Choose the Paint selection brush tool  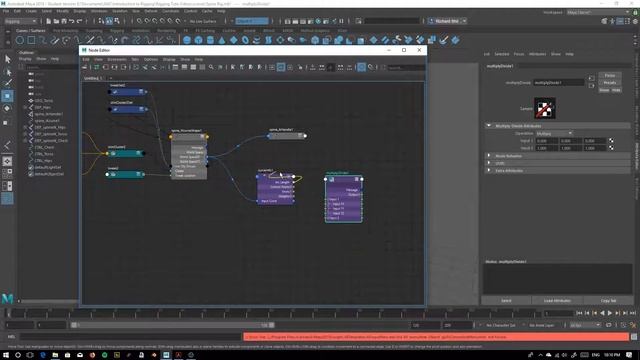click(x=7, y=83)
